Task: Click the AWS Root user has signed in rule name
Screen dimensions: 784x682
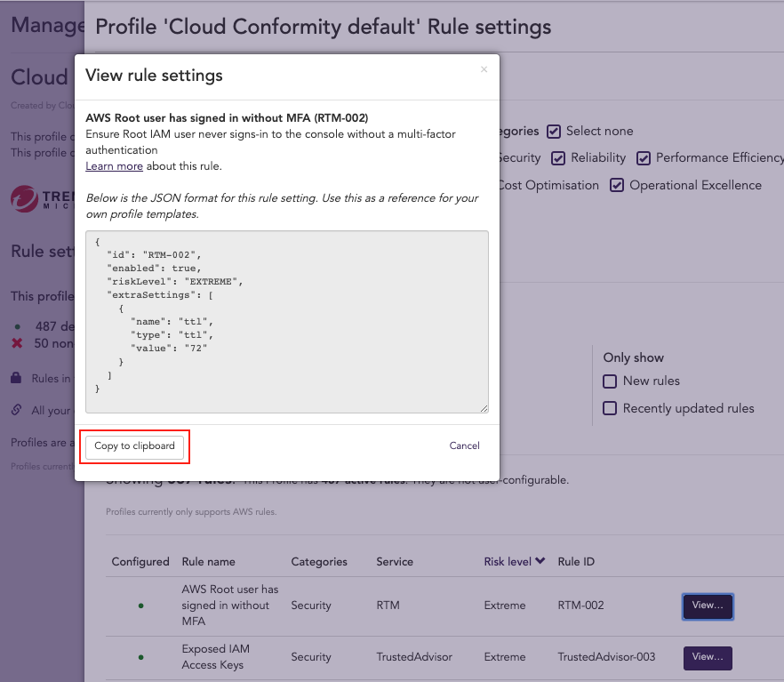Action: pyautogui.click(x=230, y=605)
